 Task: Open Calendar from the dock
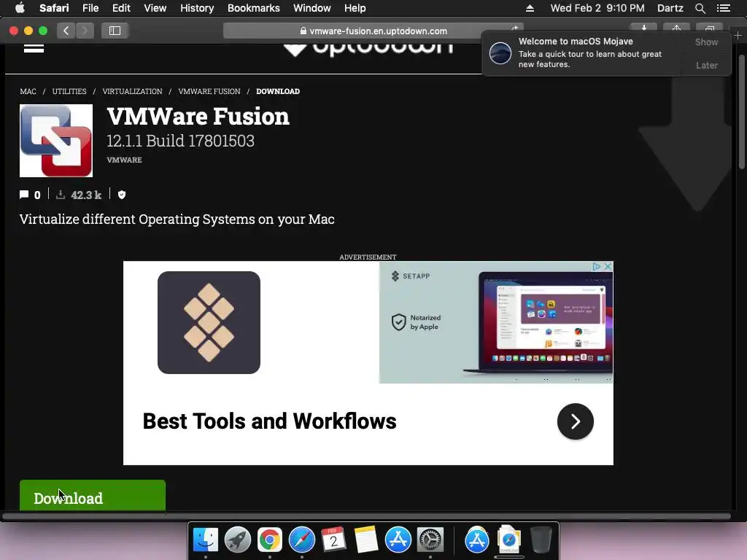point(333,540)
